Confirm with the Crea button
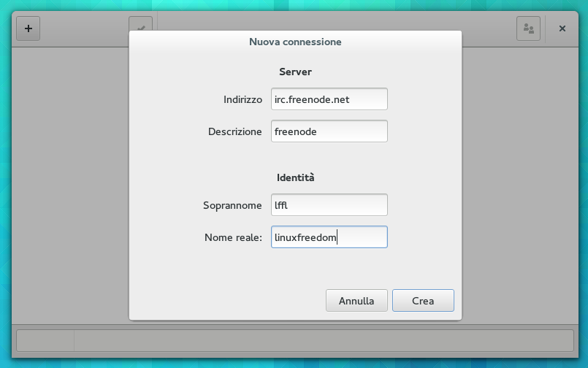 tap(423, 301)
